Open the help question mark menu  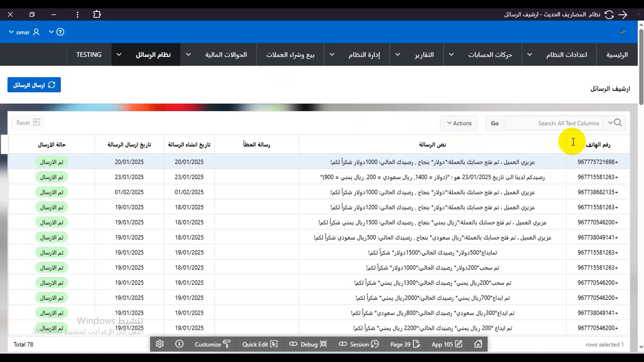coord(57,32)
